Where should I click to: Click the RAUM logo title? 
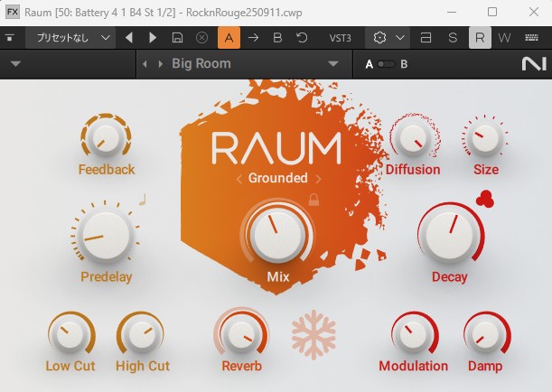[276, 148]
